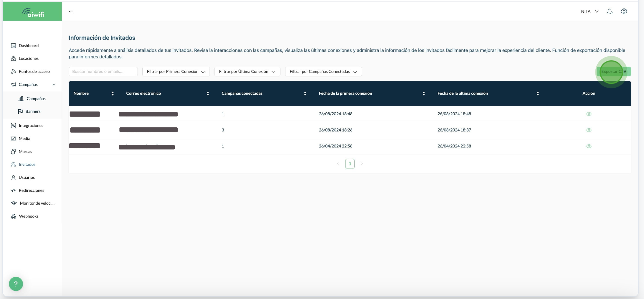Open Filtrar por Primera Conexión dropdown
The height and width of the screenshot is (299, 644).
[x=176, y=71]
